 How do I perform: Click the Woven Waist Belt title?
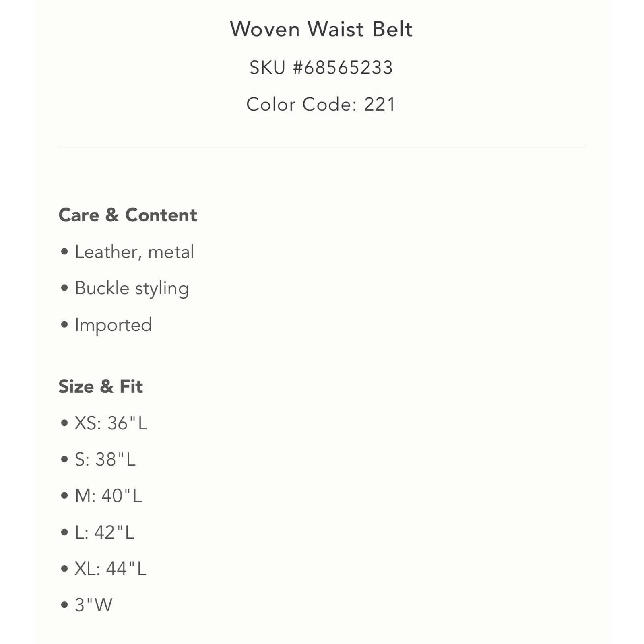click(321, 29)
